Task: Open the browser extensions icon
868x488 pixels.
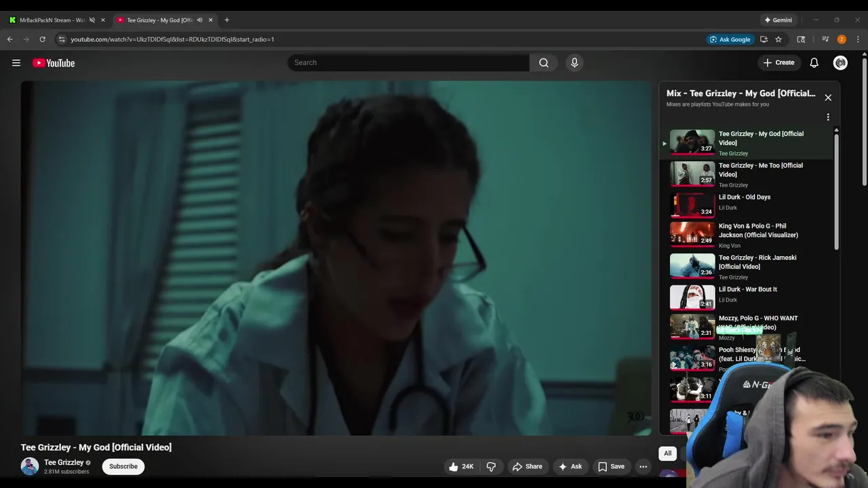Action: point(801,39)
